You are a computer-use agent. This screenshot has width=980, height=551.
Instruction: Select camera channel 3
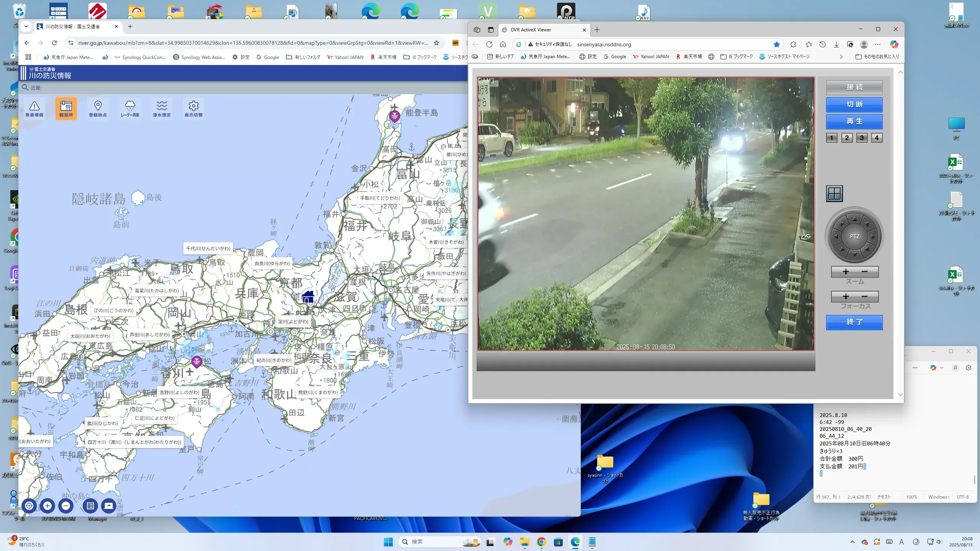coord(861,138)
